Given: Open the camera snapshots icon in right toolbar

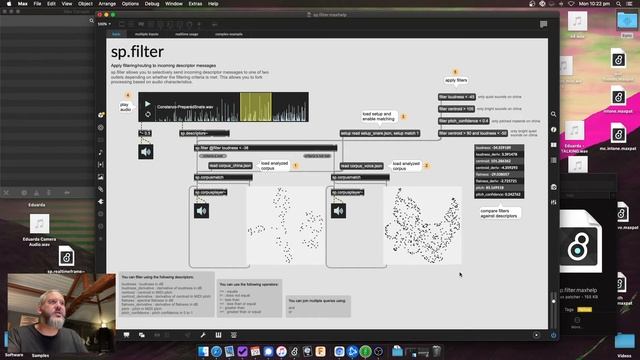Looking at the screenshot, I should 553,187.
